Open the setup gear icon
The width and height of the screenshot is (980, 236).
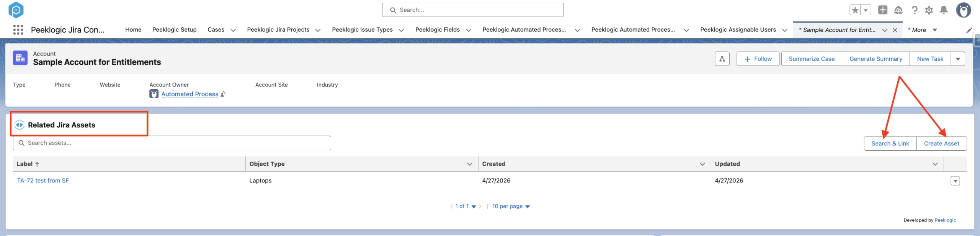point(929,10)
